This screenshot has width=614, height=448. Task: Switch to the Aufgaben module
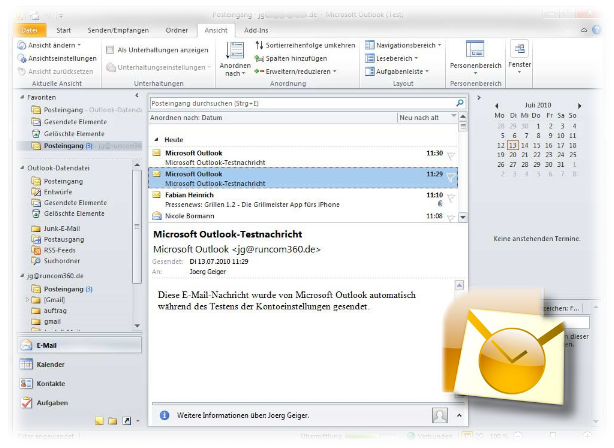click(79, 403)
